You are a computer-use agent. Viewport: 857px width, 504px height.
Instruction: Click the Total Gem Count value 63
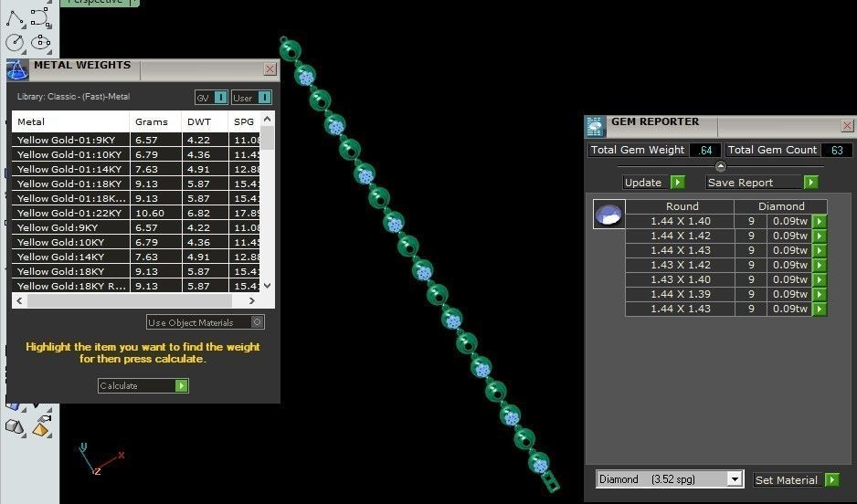836,150
